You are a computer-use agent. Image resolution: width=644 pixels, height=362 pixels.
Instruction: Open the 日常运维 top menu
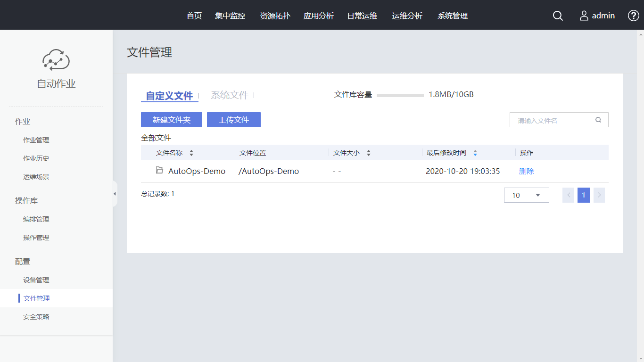point(362,16)
